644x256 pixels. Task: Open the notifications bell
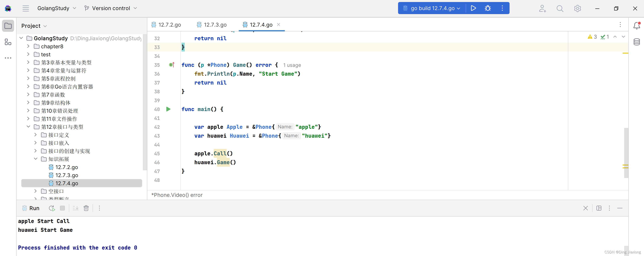(x=637, y=26)
